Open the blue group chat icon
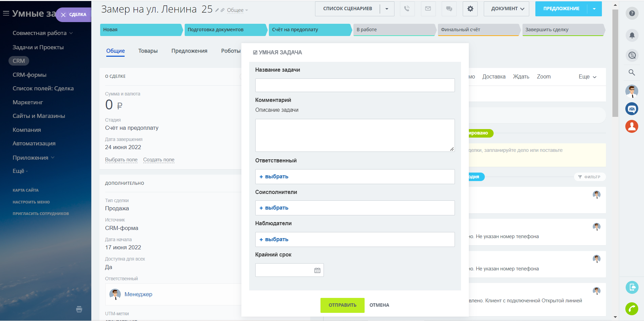 coord(632,109)
